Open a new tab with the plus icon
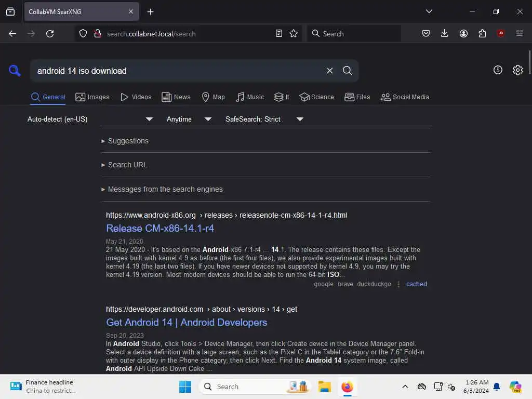The width and height of the screenshot is (532, 399). [150, 12]
